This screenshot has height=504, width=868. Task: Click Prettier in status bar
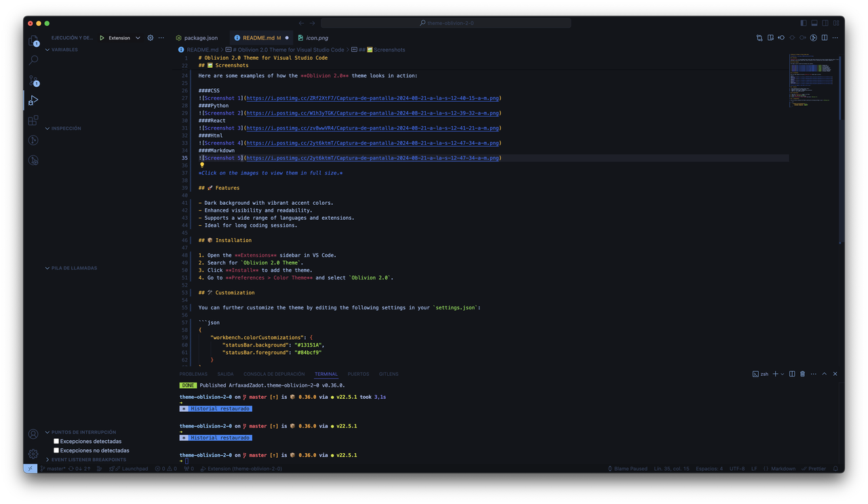[814, 469]
